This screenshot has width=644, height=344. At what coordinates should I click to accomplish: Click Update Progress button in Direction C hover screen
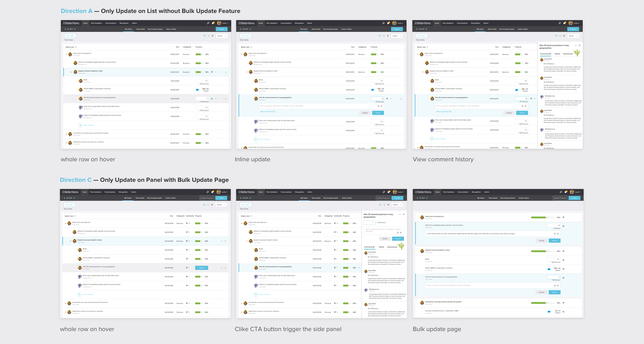pyautogui.click(x=207, y=198)
